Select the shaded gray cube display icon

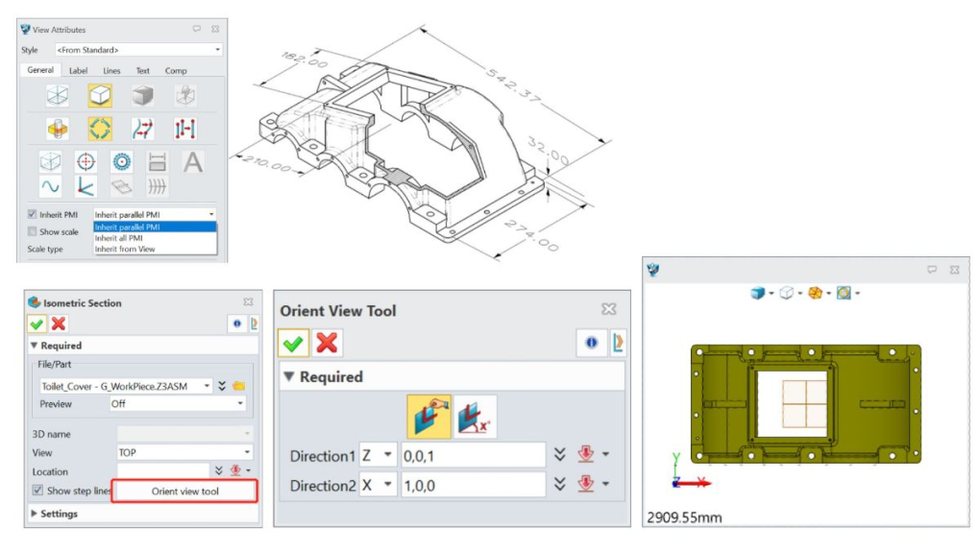pos(142,96)
